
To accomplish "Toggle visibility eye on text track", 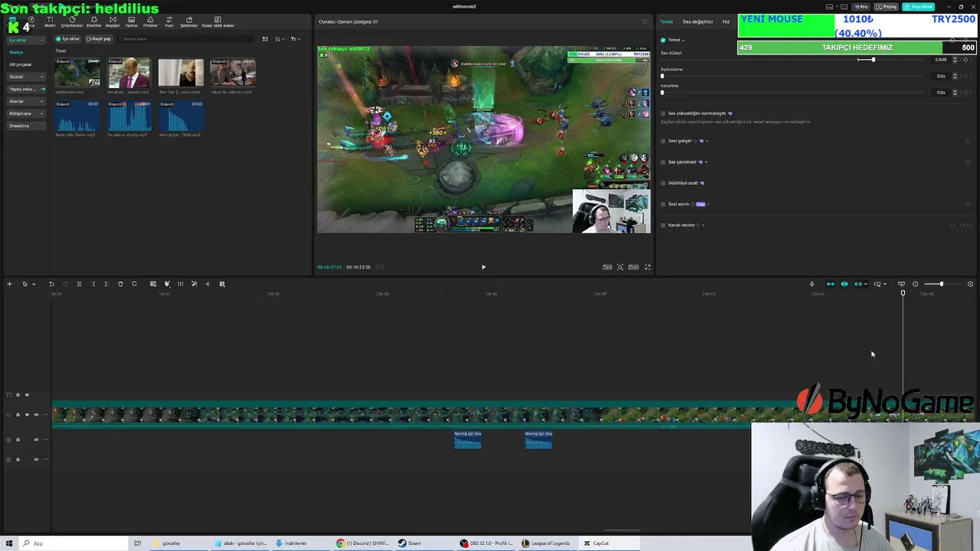I will click(27, 395).
